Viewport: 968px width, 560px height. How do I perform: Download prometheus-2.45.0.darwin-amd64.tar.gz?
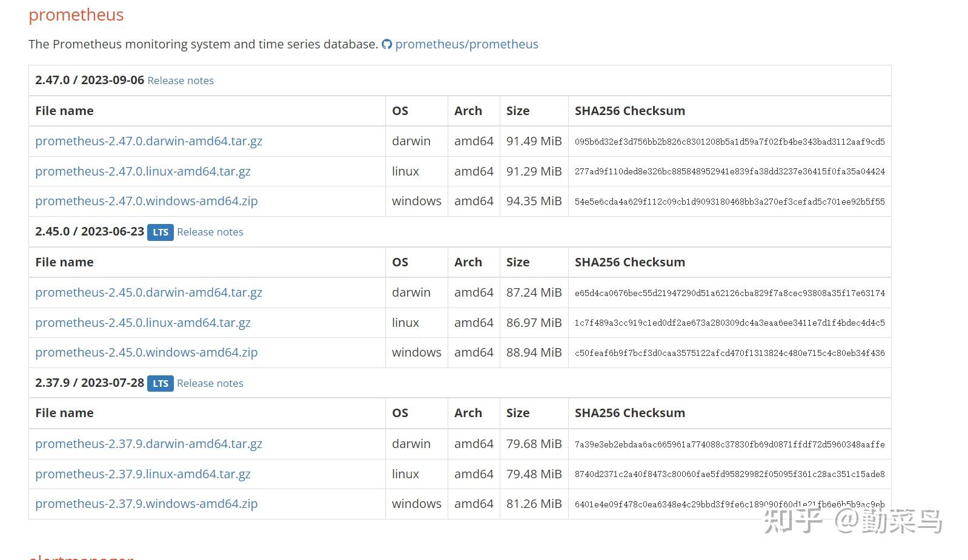pos(148,292)
